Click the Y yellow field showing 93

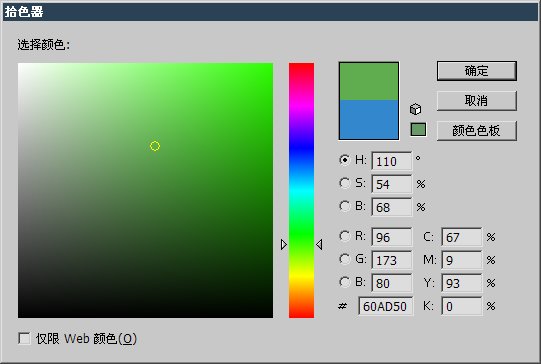462,283
